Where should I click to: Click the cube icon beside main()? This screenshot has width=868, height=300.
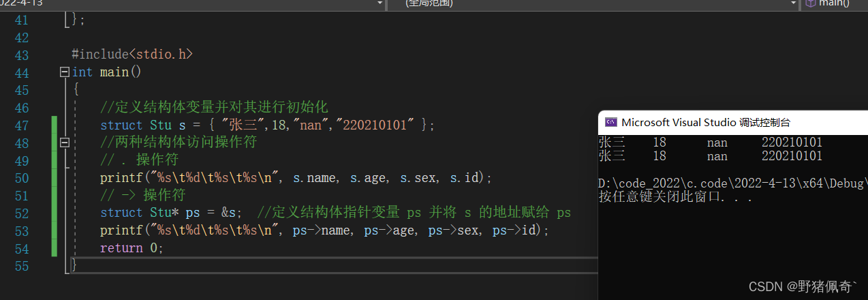[x=810, y=3]
